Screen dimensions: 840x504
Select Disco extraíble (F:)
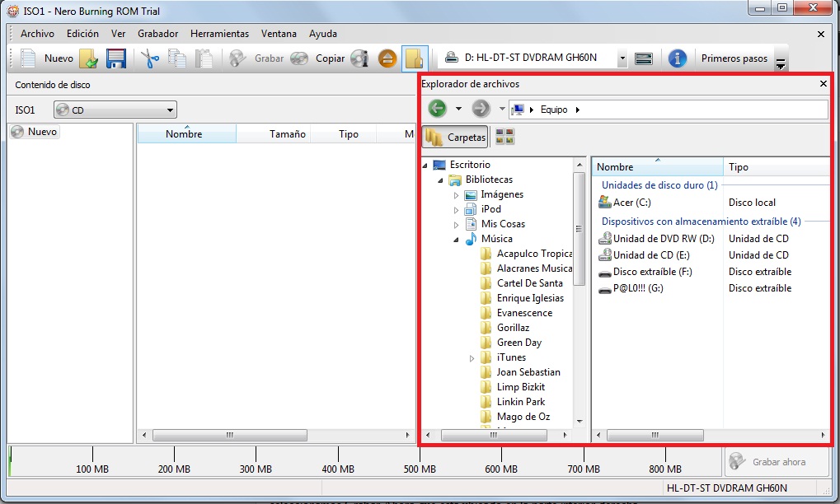click(645, 272)
